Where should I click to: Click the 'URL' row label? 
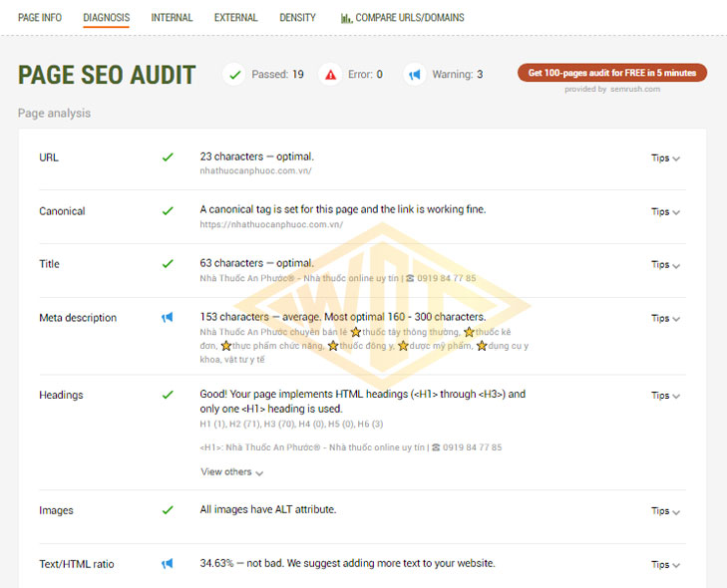tap(49, 157)
